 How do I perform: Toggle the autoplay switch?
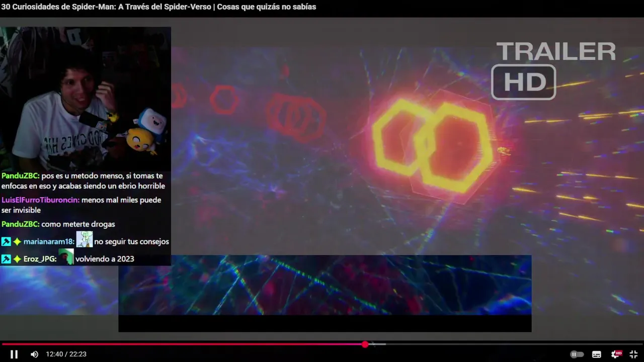pyautogui.click(x=577, y=354)
